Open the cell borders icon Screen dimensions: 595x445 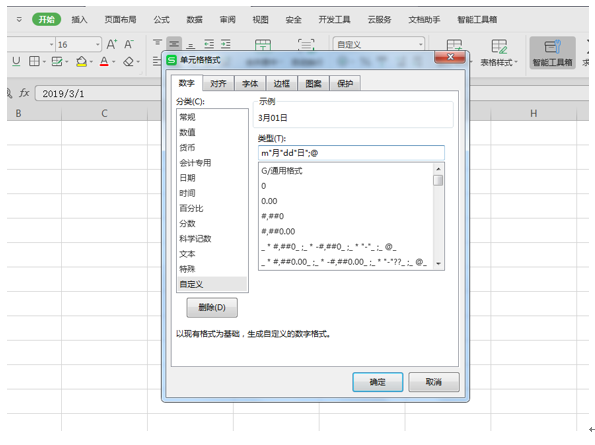(34, 61)
